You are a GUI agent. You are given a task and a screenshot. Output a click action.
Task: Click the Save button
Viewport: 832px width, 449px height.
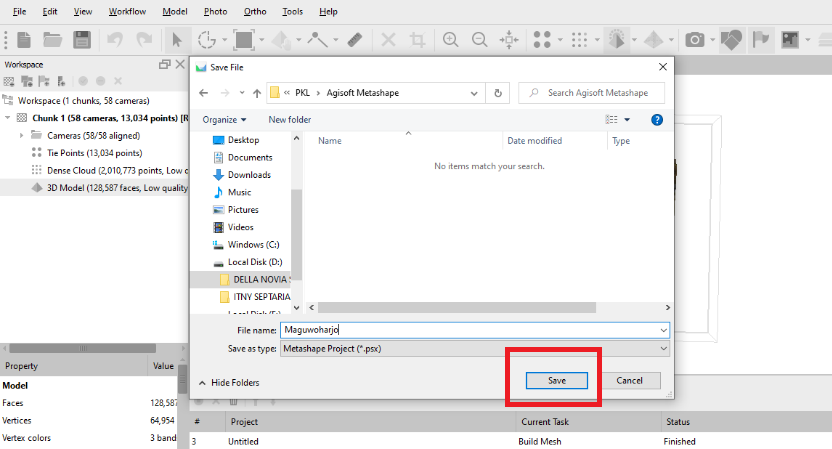(557, 381)
